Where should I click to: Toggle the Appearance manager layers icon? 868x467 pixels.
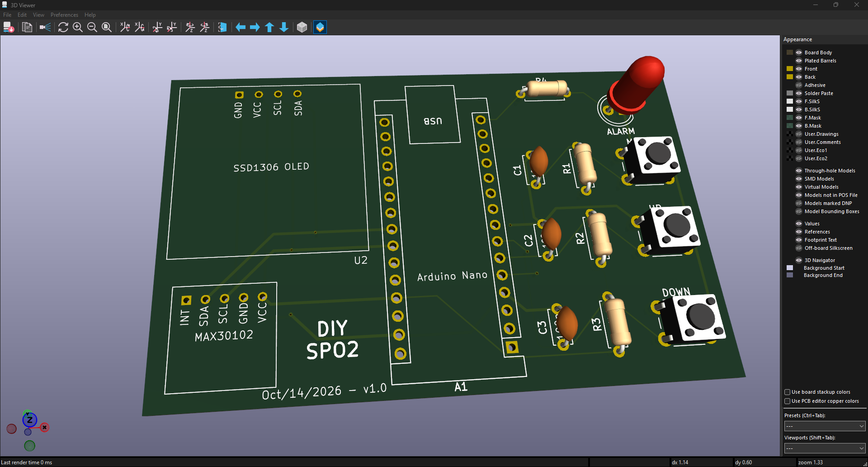click(320, 28)
